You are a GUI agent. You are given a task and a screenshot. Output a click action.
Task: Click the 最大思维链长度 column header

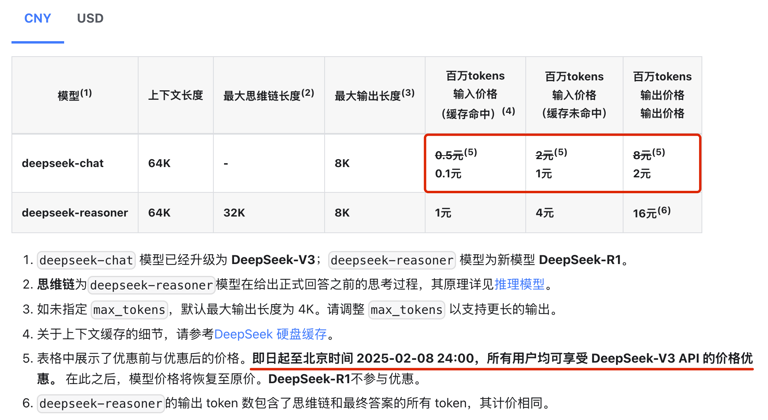point(268,95)
